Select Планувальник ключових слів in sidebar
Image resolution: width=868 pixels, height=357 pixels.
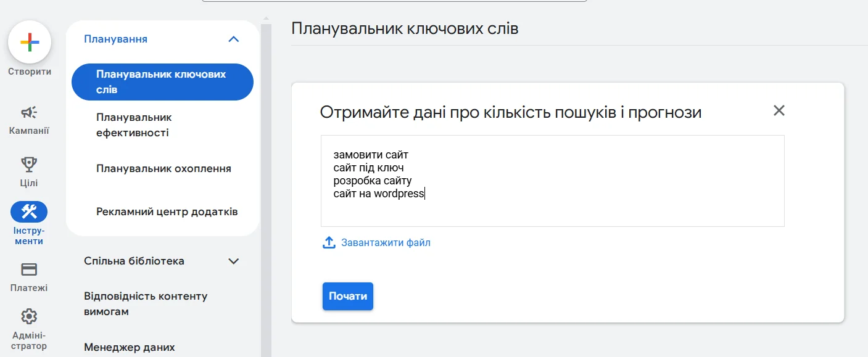point(162,81)
